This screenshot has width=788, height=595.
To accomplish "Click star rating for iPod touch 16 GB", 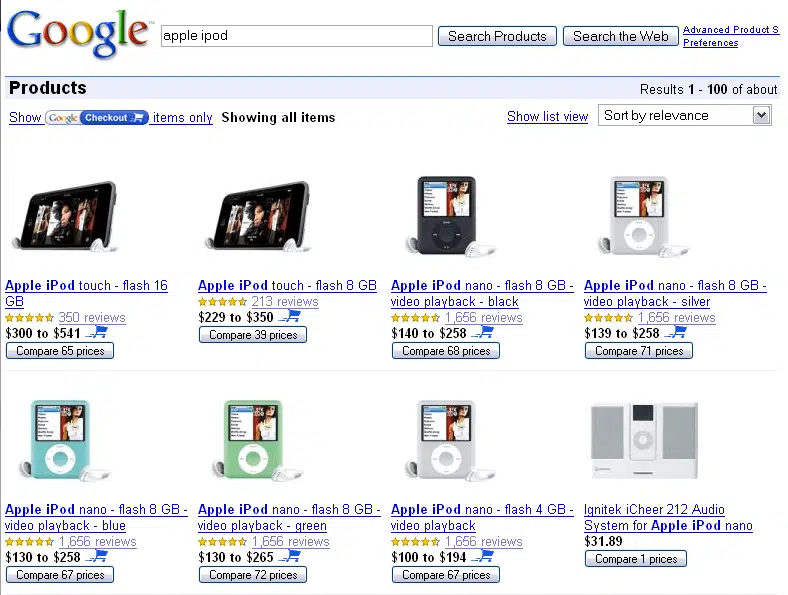I will point(30,318).
